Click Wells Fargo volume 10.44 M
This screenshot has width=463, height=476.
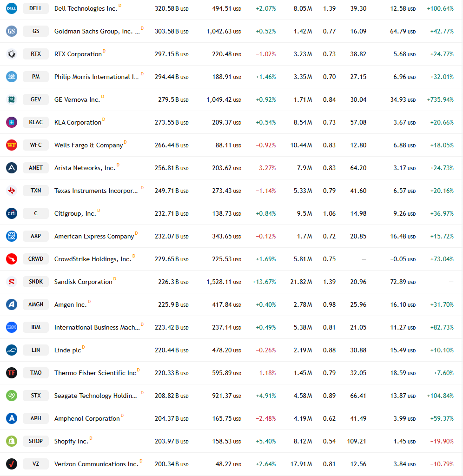tap(301, 145)
